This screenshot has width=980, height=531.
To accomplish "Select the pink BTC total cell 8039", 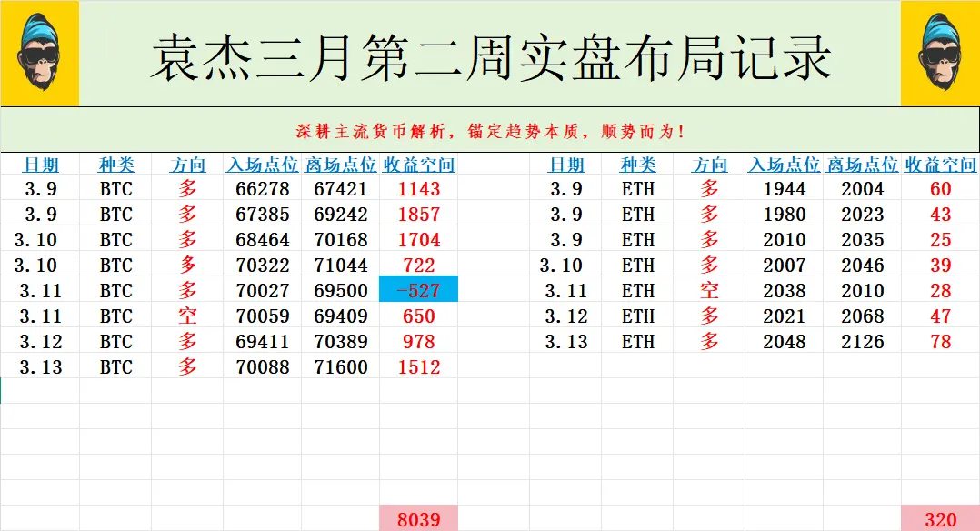I will pyautogui.click(x=419, y=518).
